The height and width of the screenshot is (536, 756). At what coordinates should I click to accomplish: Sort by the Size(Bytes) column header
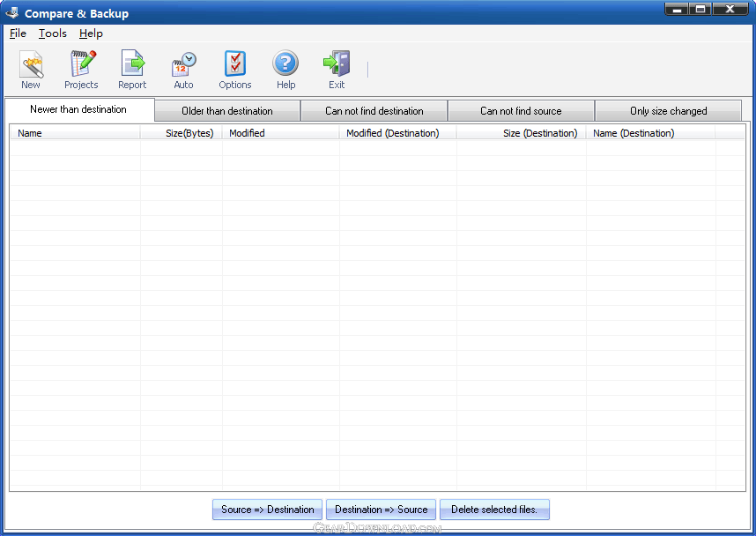point(182,133)
